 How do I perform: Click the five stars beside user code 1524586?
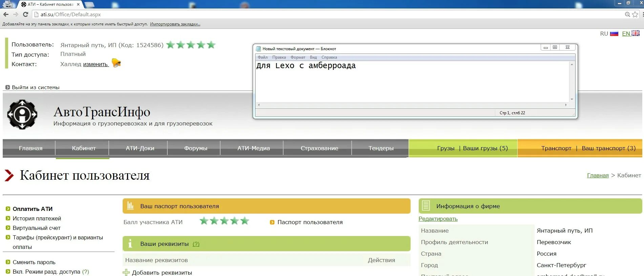tap(191, 45)
